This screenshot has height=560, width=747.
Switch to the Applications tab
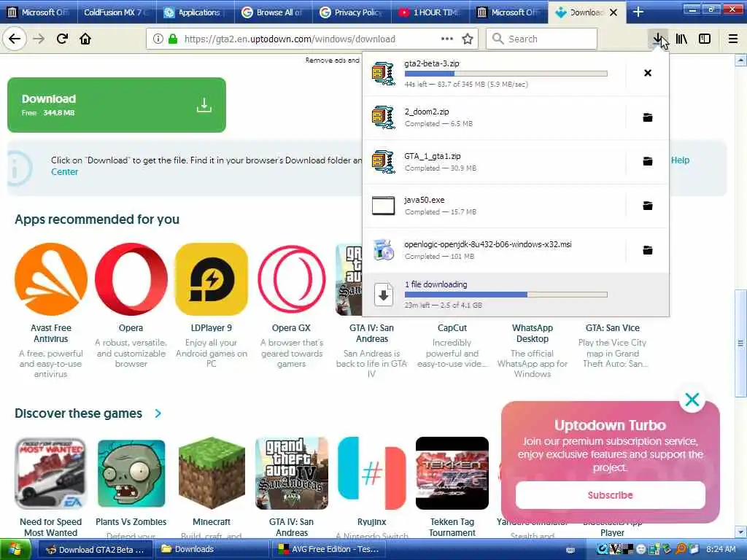[196, 12]
